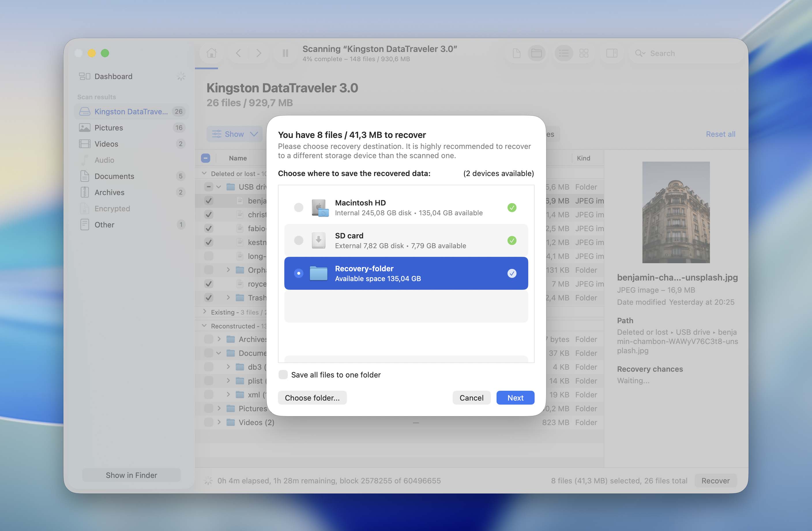Navigate forward with the right arrow
The height and width of the screenshot is (531, 812).
coord(259,53)
